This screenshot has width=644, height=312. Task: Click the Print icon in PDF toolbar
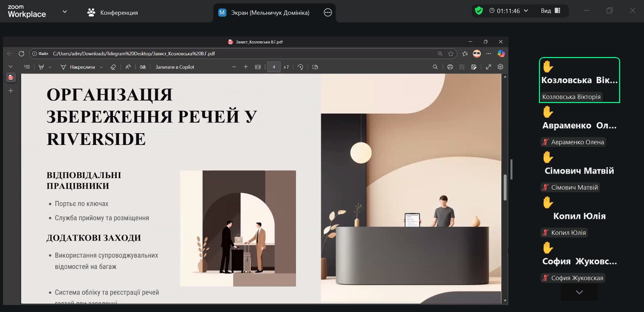tap(450, 67)
